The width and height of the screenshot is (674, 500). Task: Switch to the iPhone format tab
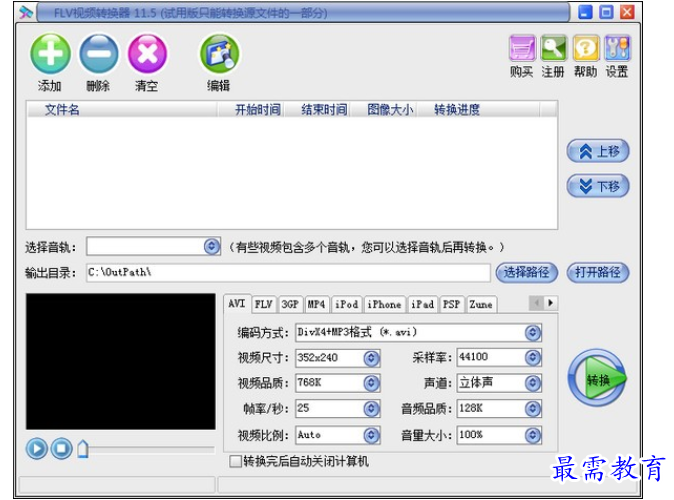click(x=384, y=304)
